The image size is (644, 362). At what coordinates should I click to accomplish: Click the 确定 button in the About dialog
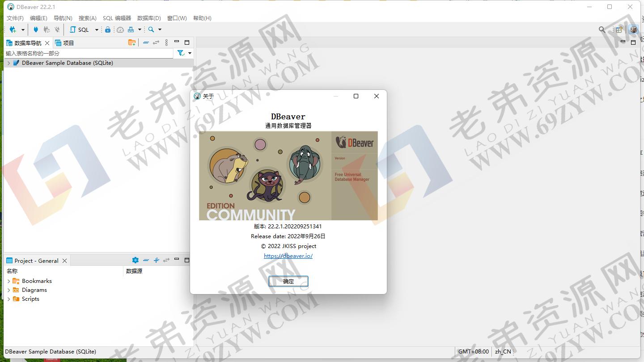tap(288, 281)
